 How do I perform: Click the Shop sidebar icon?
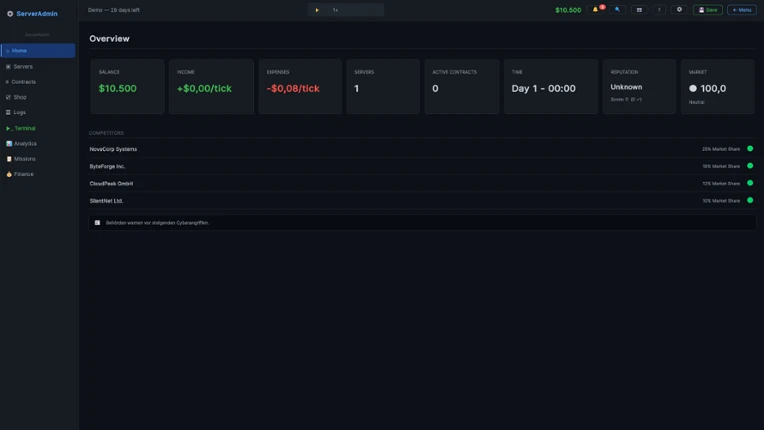click(8, 97)
